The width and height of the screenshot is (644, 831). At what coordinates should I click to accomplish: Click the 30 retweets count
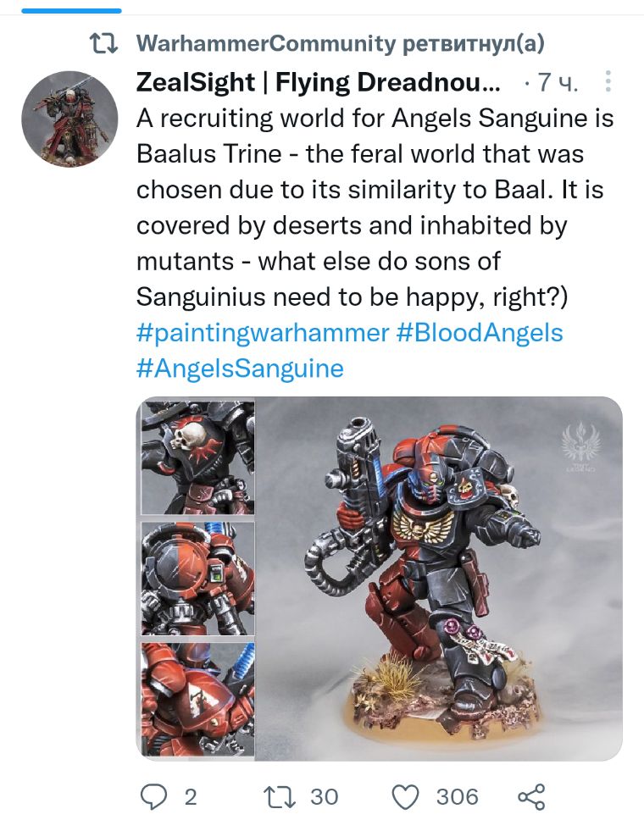pyautogui.click(x=324, y=797)
